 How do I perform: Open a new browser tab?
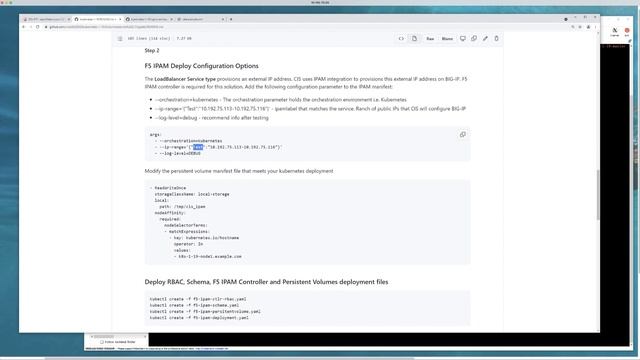pos(231,19)
